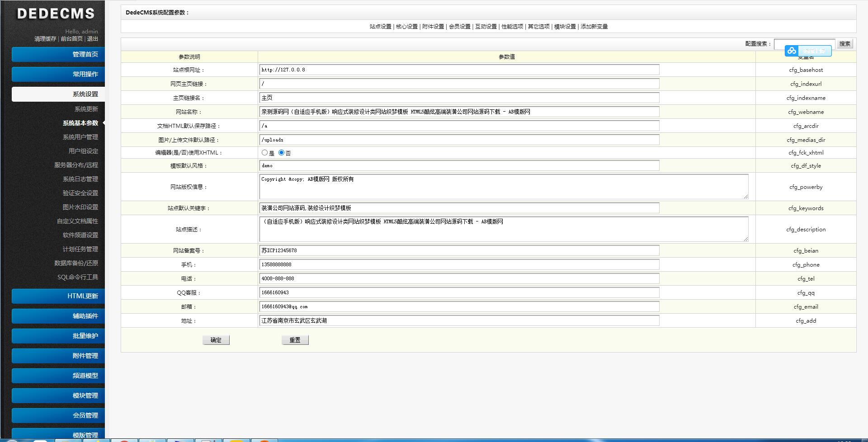Click the 确定 submit button
This screenshot has height=442, width=868.
[x=216, y=340]
